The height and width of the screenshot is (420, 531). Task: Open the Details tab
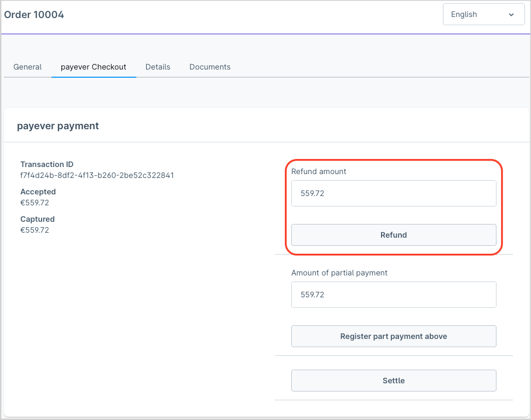click(x=158, y=67)
